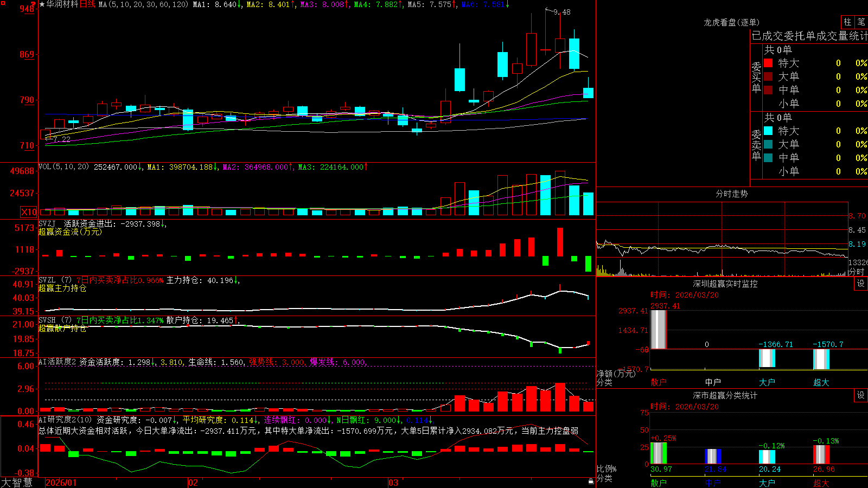Click the 8.70 price label on the intraday chart
Screen dimensions: 868x488
coord(857,216)
